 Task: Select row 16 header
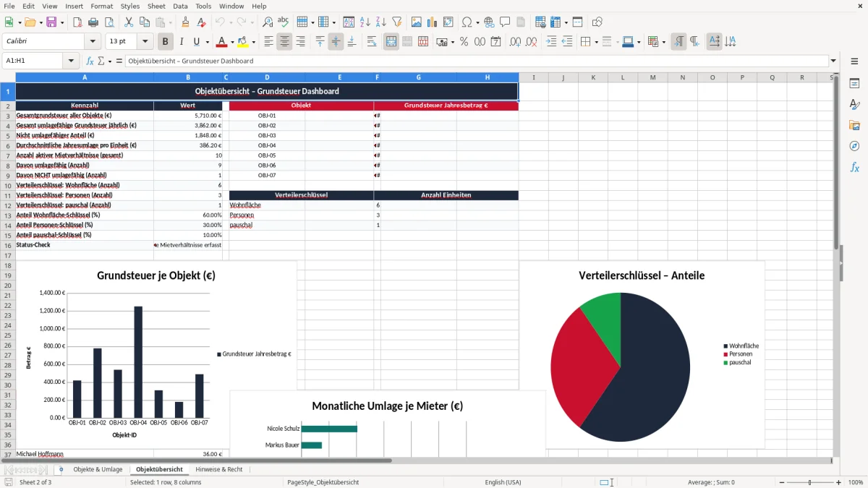8,245
